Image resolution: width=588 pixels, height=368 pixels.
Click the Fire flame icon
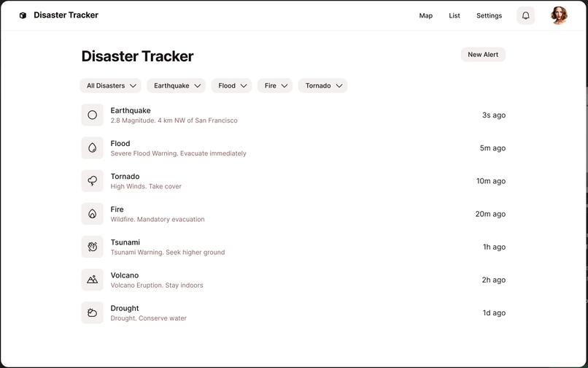pyautogui.click(x=92, y=214)
